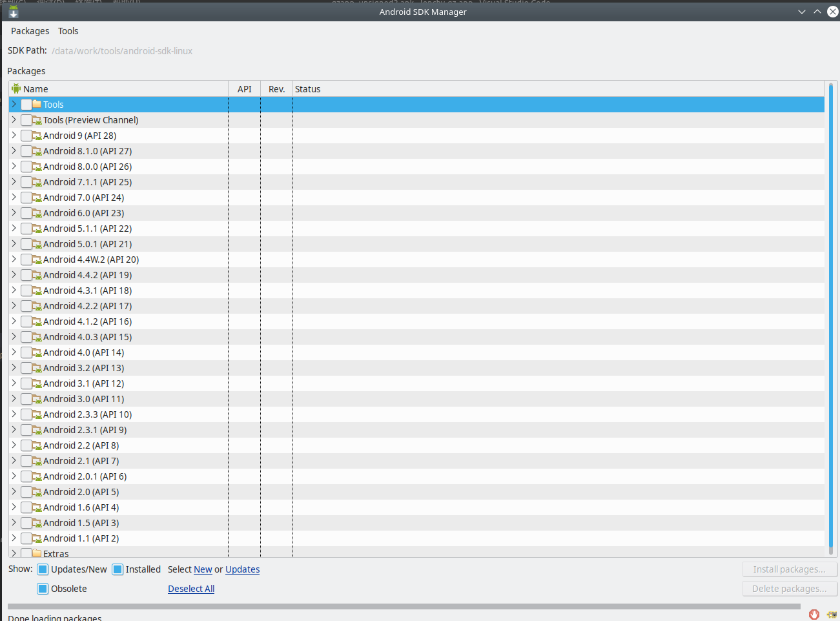840x621 pixels.
Task: Click the Extras folder icon
Action: (x=37, y=553)
